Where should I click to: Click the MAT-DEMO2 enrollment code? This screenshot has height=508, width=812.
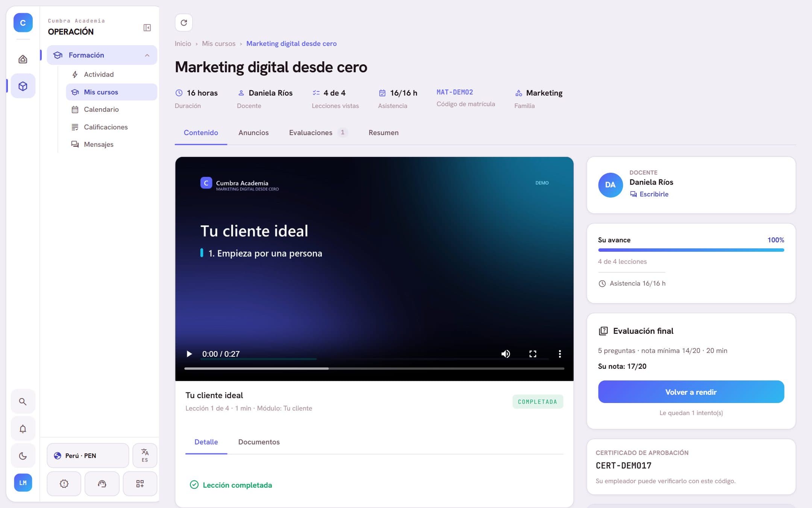click(x=454, y=92)
